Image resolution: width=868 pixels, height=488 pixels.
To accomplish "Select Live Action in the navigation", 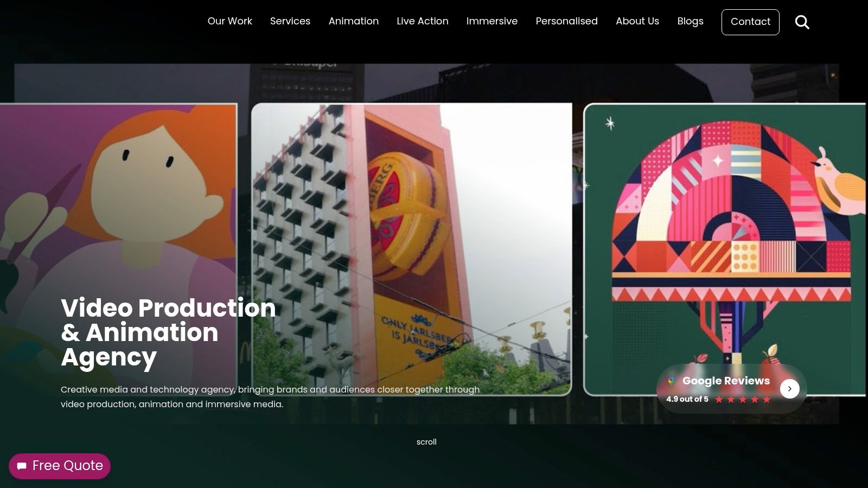I will 423,21.
